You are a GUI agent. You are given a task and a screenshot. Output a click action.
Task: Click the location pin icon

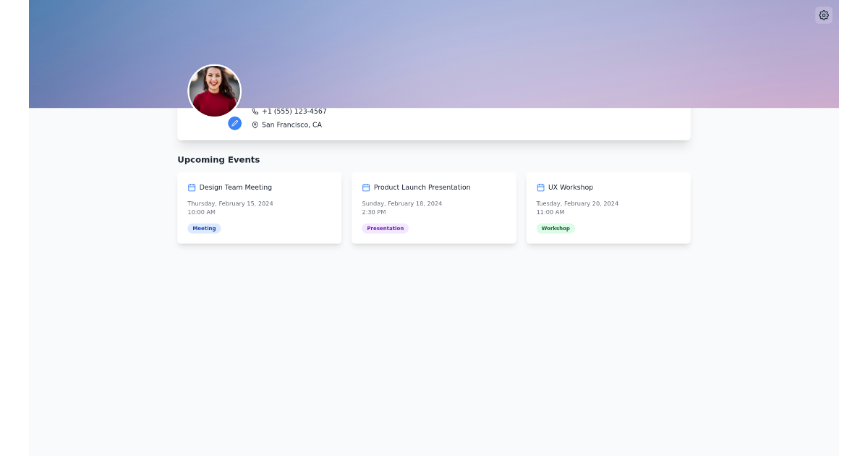pos(255,124)
